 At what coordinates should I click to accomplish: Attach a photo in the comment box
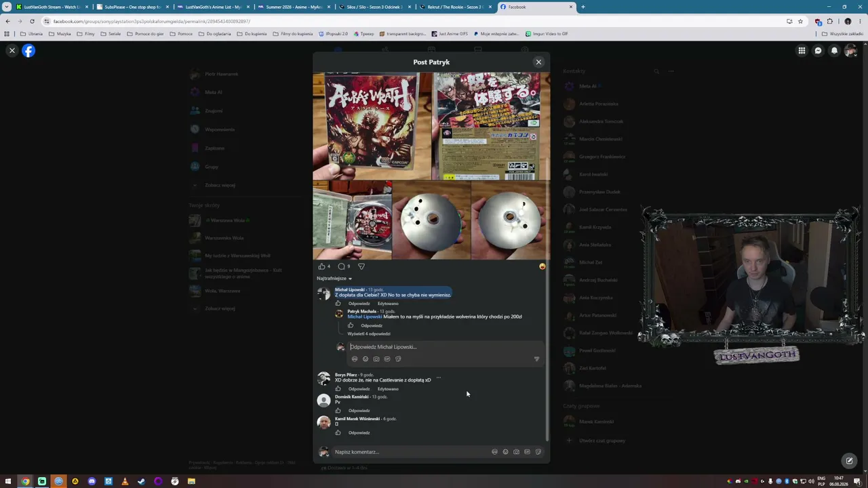[516, 452]
